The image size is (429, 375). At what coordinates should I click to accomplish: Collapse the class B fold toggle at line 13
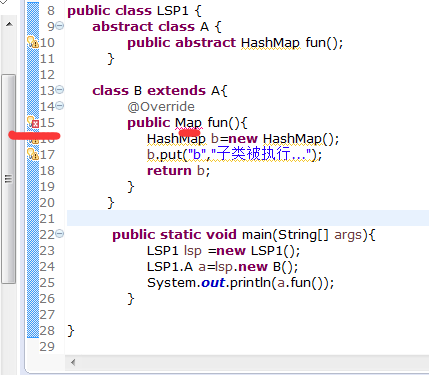[60, 90]
